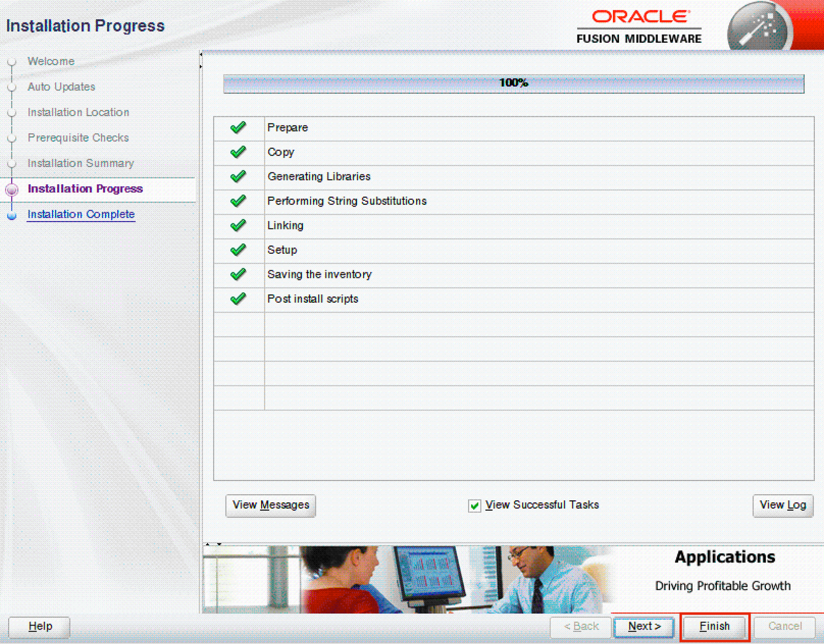
Task: Click the Performing String Substitutions text
Action: click(x=347, y=201)
